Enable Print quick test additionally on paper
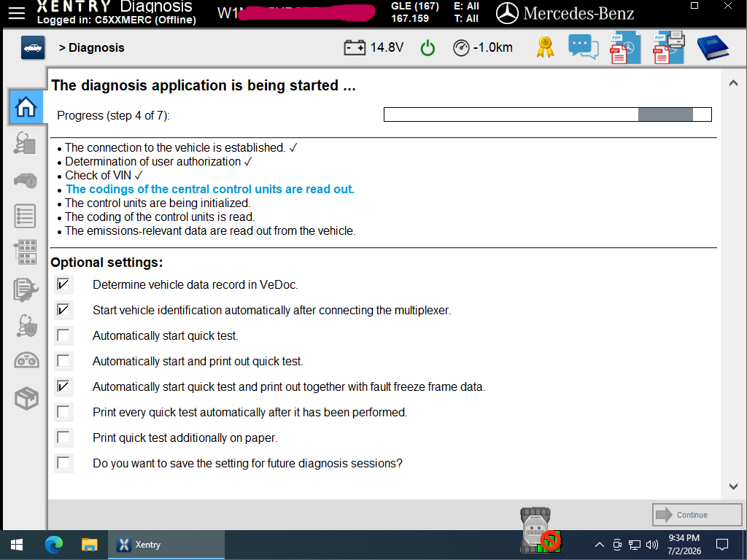The height and width of the screenshot is (560, 747). 63,437
